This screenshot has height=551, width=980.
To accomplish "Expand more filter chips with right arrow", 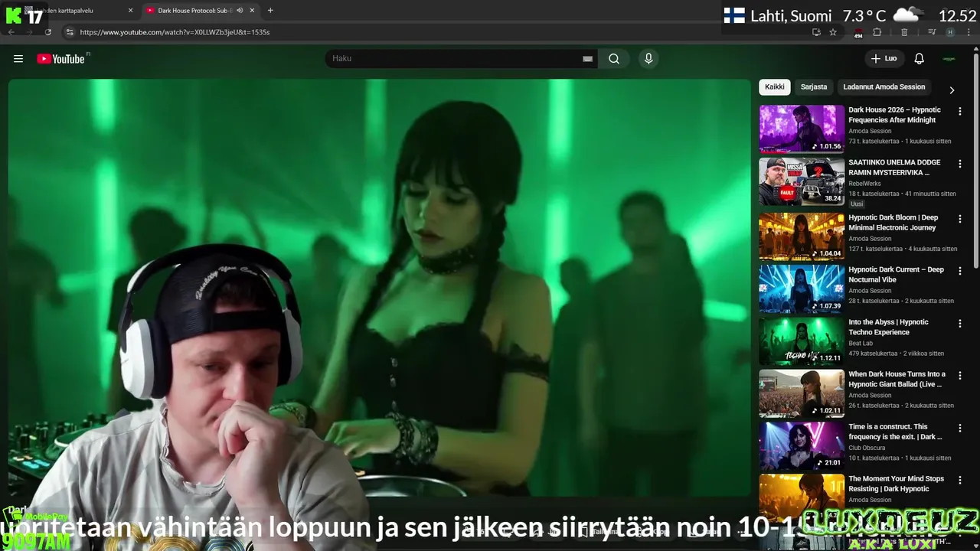I will tap(952, 90).
